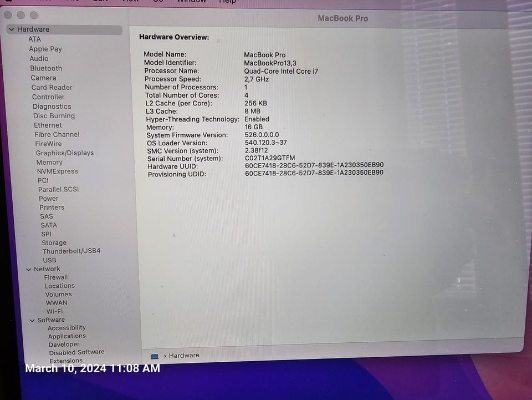Select Card Reader in the sidebar
Image resolution: width=532 pixels, height=400 pixels.
point(52,87)
